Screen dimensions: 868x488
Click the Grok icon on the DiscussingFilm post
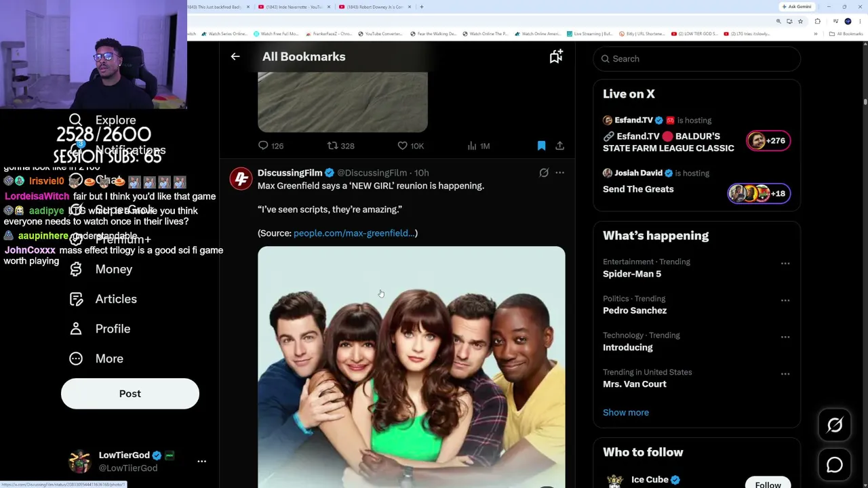[x=544, y=173]
